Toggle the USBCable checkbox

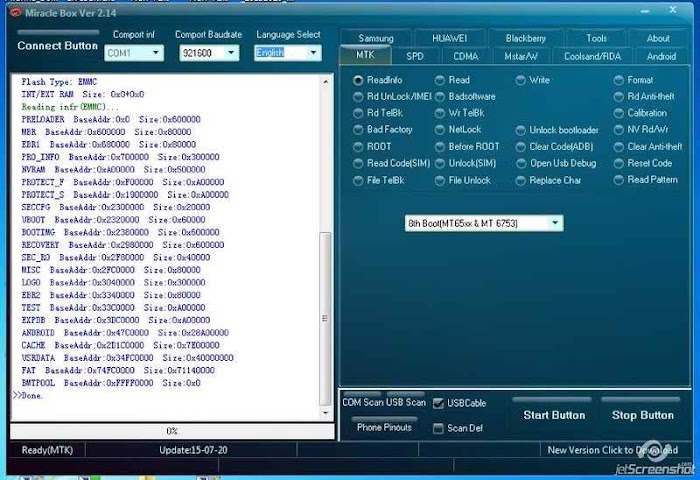(x=438, y=403)
